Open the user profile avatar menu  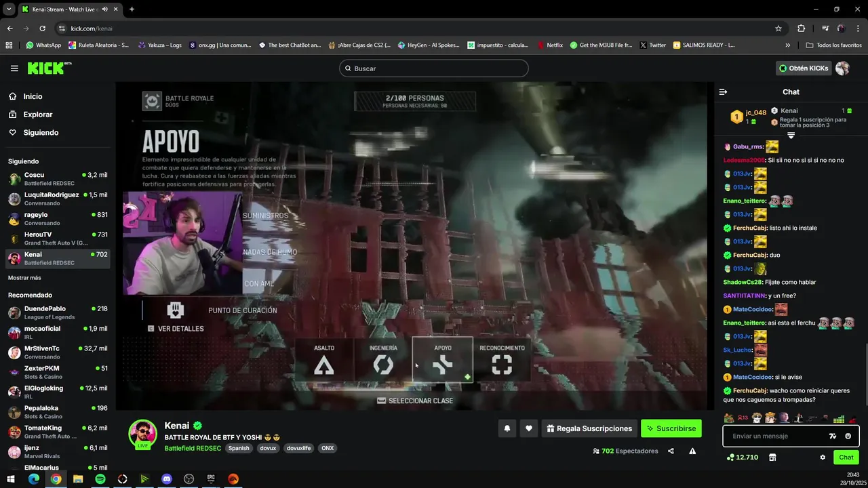pyautogui.click(x=843, y=68)
